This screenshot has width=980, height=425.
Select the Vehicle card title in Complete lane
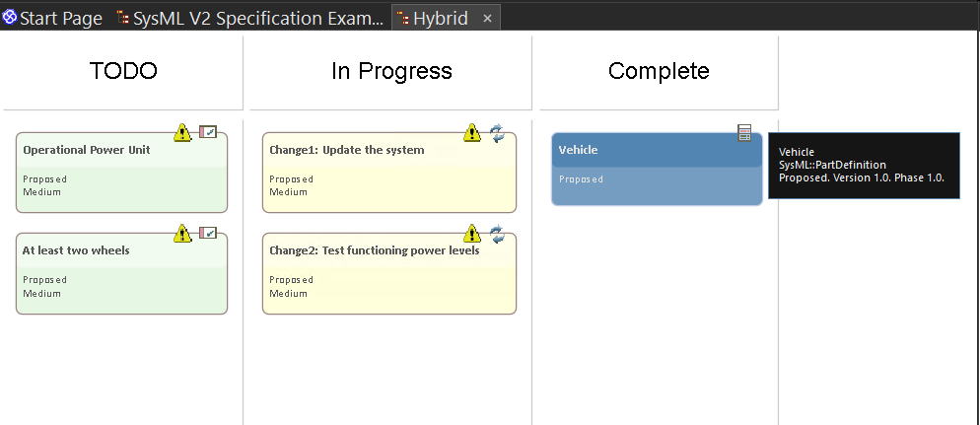pyautogui.click(x=579, y=150)
